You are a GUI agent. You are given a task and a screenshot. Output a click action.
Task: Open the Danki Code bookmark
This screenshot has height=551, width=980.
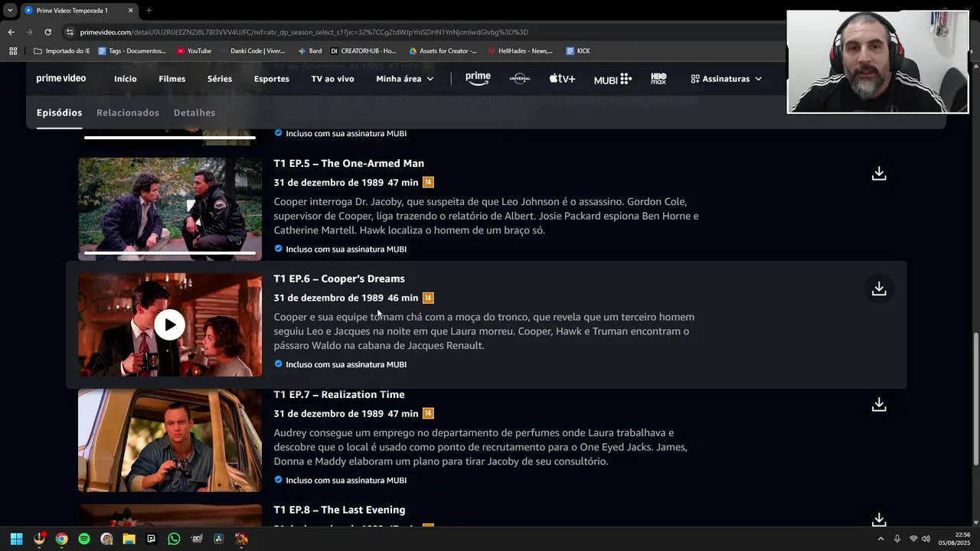tap(252, 51)
